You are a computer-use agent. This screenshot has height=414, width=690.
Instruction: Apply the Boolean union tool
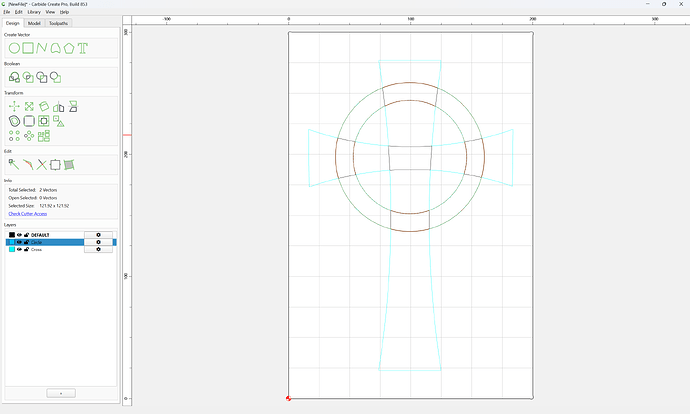[x=14, y=77]
